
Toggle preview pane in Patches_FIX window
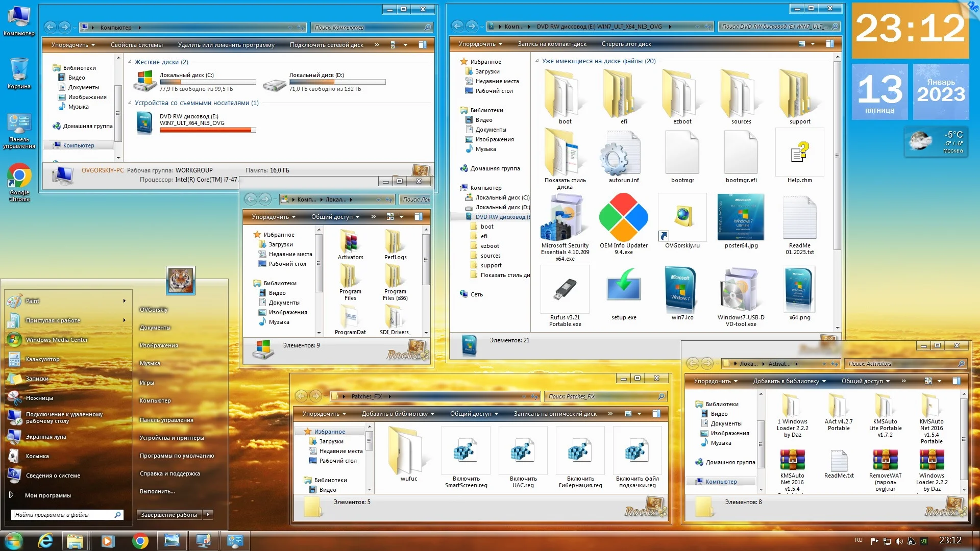click(x=656, y=414)
